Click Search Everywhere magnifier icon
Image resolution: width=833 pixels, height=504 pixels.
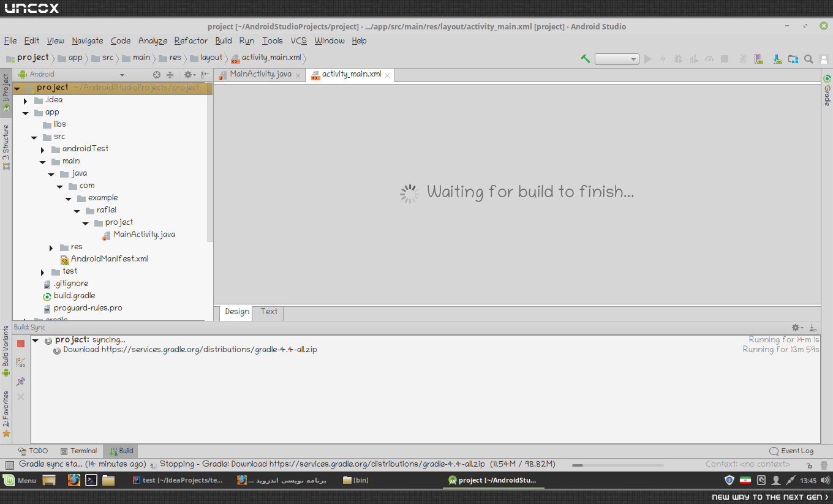click(809, 59)
